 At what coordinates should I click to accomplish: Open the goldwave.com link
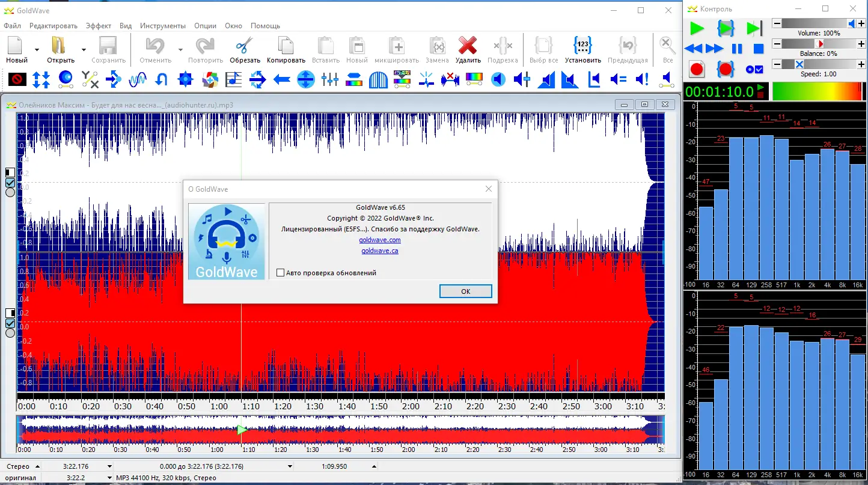[x=380, y=240]
